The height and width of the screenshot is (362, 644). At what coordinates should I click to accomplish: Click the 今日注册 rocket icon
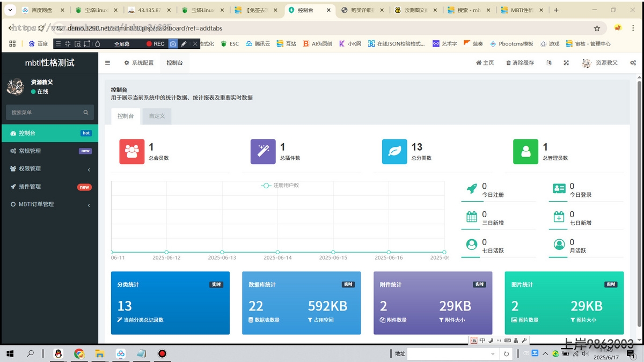472,188
